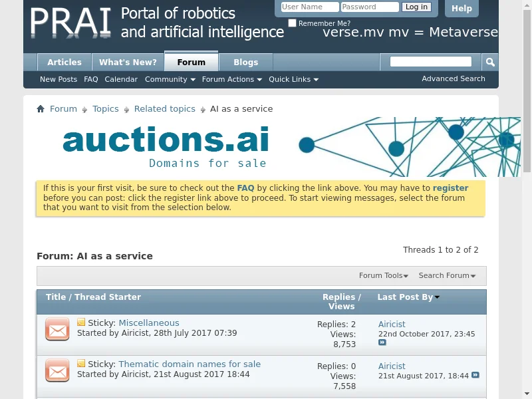
Task: Sort by Title column header
Action: (56, 297)
